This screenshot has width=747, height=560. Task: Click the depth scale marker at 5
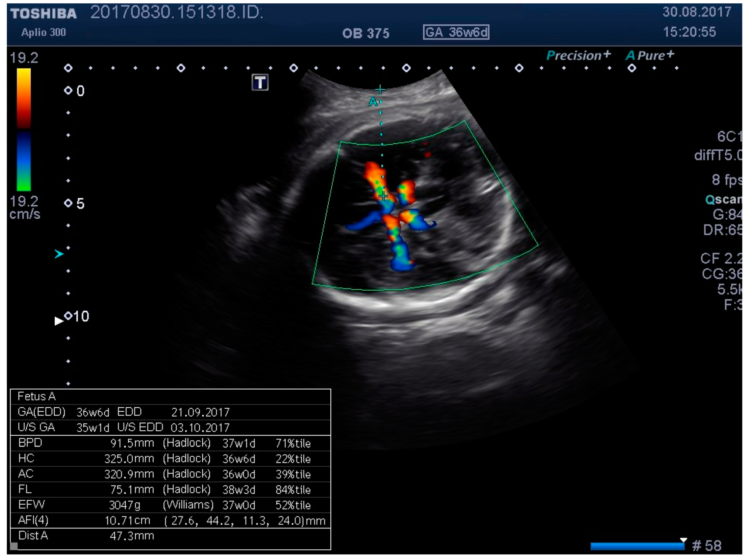coord(68,203)
